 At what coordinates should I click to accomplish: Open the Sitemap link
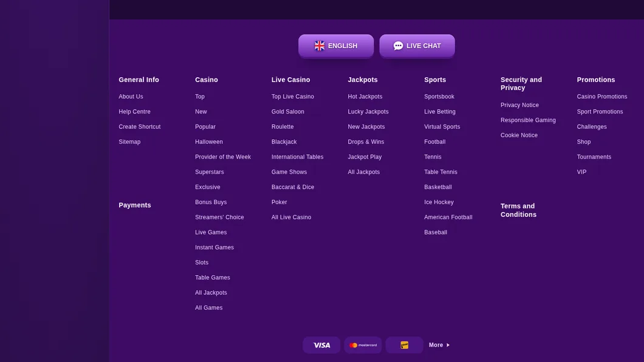point(129,142)
